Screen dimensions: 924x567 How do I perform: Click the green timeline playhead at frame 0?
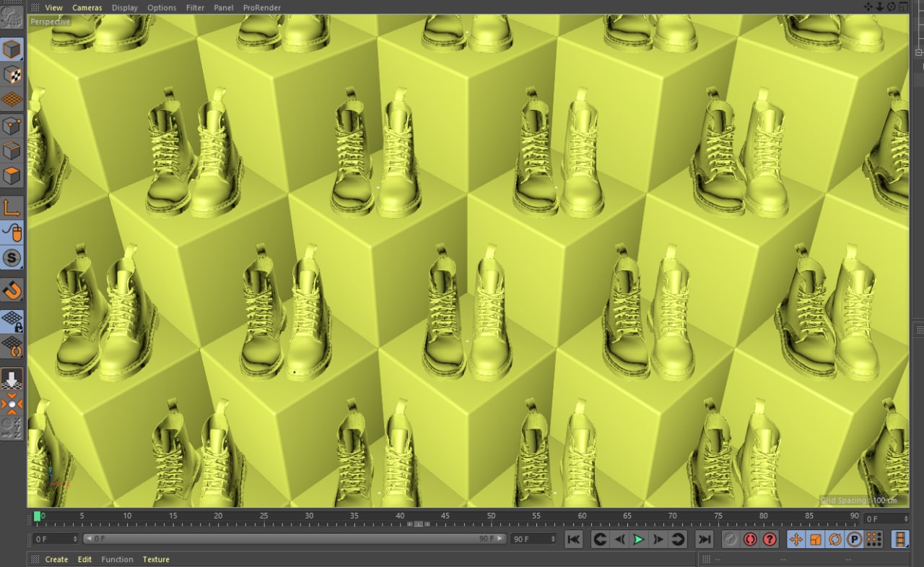(37, 516)
